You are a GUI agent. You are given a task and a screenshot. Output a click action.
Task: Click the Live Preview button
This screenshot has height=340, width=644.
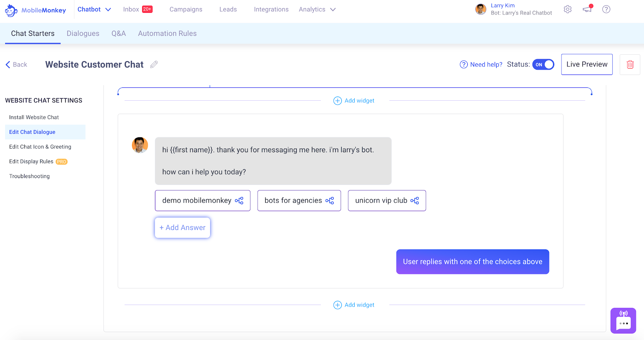coord(587,64)
